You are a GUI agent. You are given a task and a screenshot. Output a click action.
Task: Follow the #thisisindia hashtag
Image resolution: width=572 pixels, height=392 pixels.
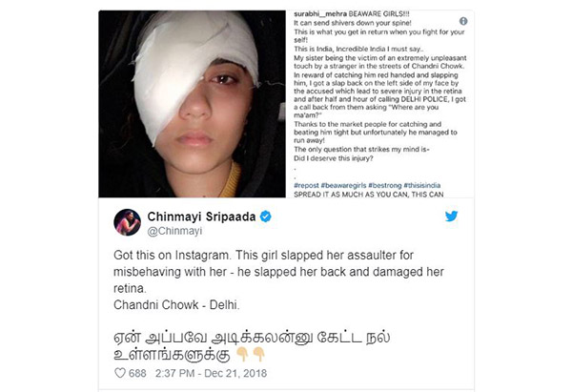tap(422, 185)
